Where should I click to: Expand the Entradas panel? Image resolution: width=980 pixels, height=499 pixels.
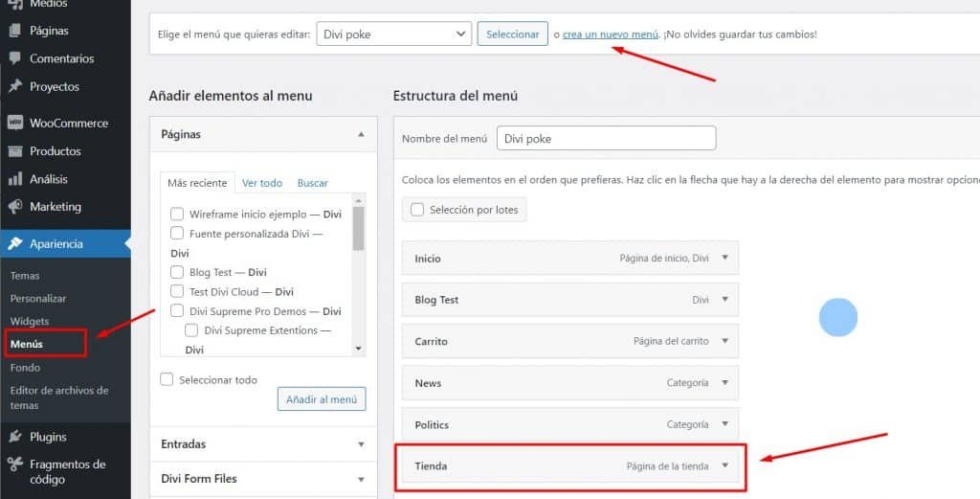(263, 444)
